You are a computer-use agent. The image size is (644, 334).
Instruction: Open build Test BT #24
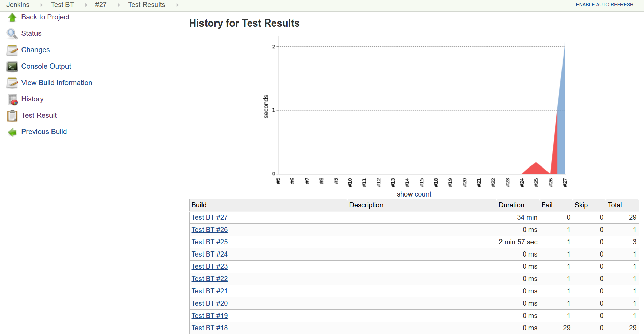[x=210, y=254]
